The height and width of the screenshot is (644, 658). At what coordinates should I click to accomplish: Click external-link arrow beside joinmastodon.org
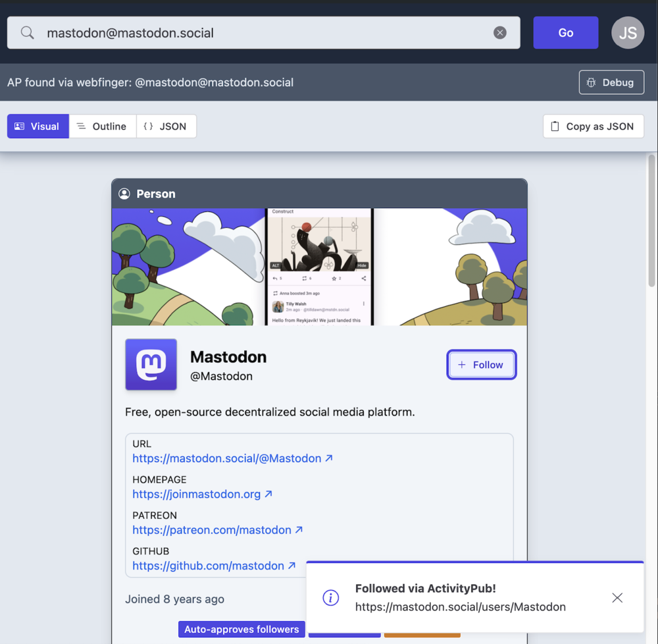click(x=268, y=494)
